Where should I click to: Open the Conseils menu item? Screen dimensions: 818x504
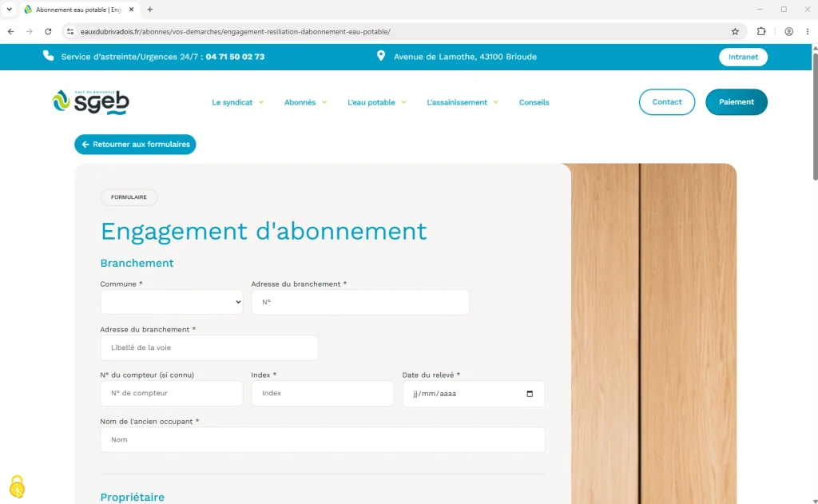(x=534, y=102)
